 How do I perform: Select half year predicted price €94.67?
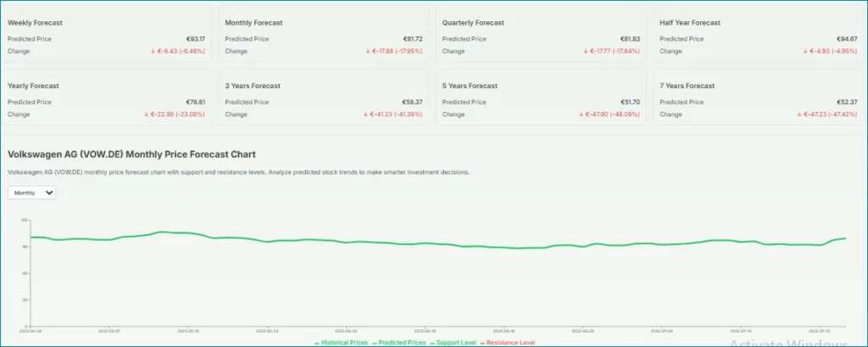click(x=848, y=39)
